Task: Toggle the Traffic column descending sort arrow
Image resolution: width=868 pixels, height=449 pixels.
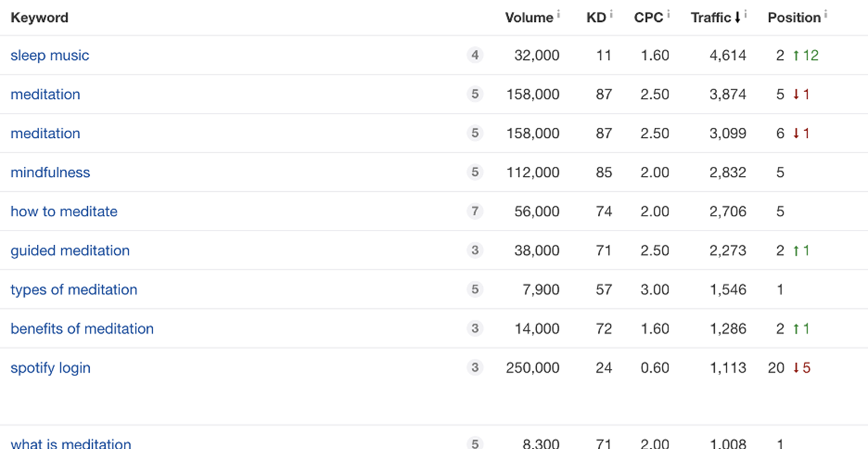Action: coord(737,18)
